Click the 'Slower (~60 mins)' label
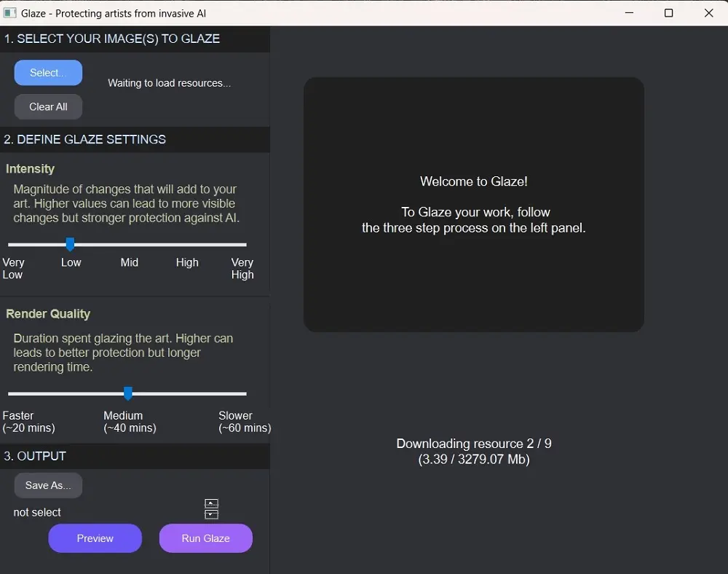 pyautogui.click(x=245, y=422)
